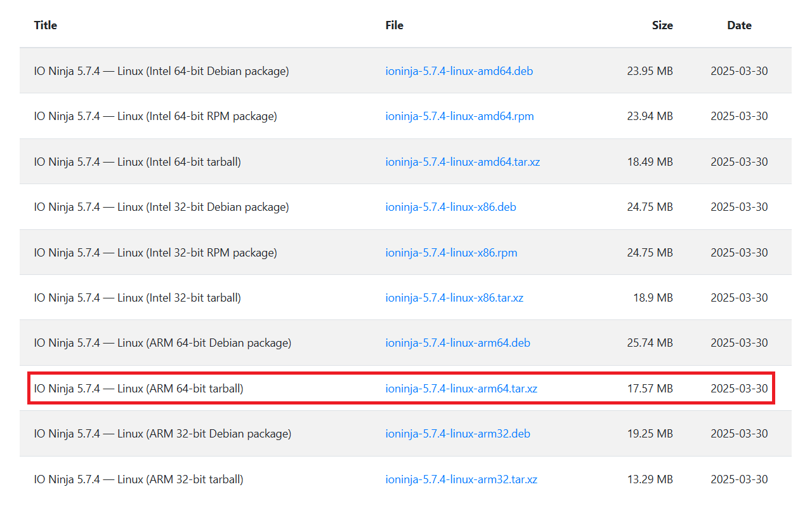Image resolution: width=812 pixels, height=508 pixels.
Task: Click the File column header
Action: click(395, 25)
